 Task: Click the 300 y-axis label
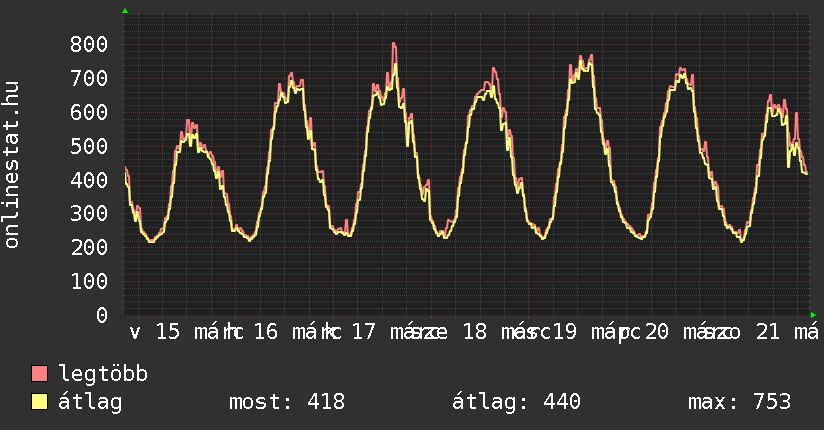coord(90,214)
